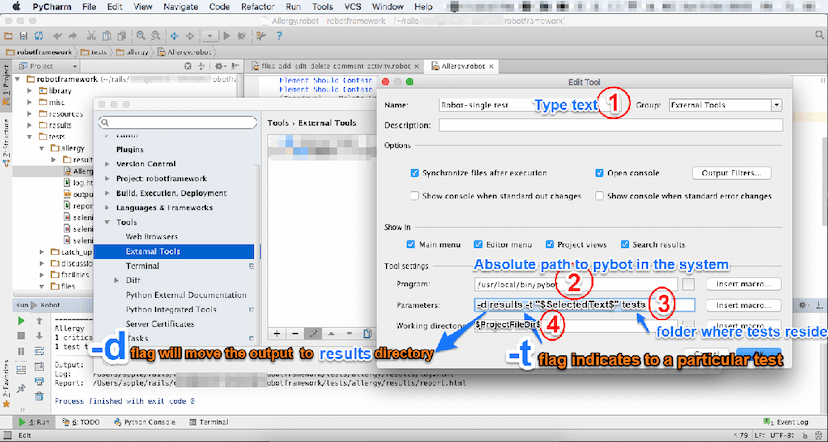This screenshot has width=828, height=442.
Task: Click the Cut scissors icon in toolbar
Action: click(91, 36)
